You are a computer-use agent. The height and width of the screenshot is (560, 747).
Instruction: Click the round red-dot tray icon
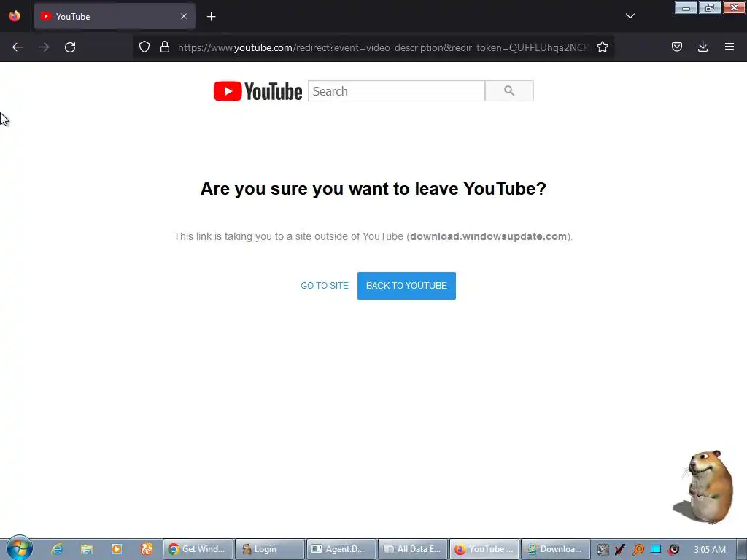coord(673,550)
